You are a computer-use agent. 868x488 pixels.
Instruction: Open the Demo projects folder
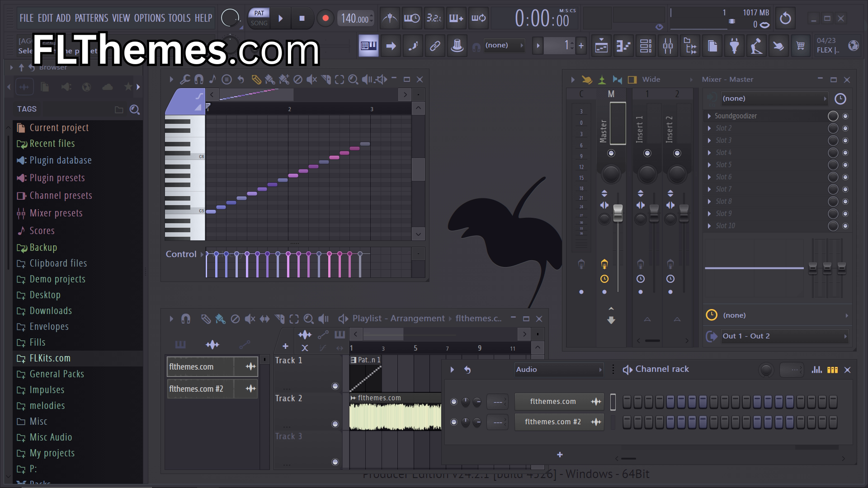point(57,279)
